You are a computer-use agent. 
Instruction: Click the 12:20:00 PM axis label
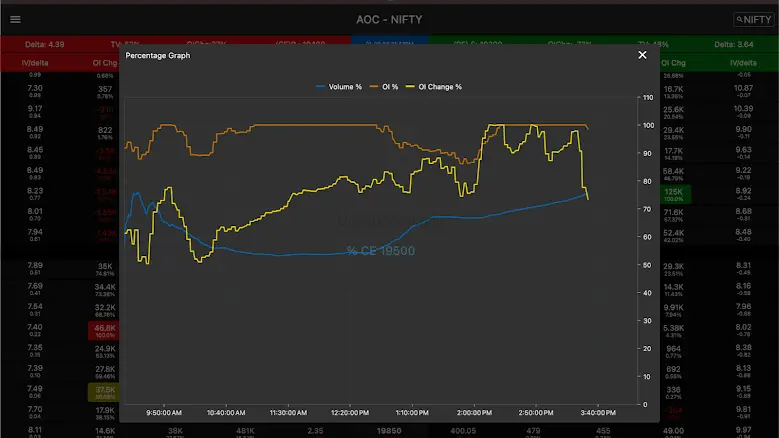[350, 413]
